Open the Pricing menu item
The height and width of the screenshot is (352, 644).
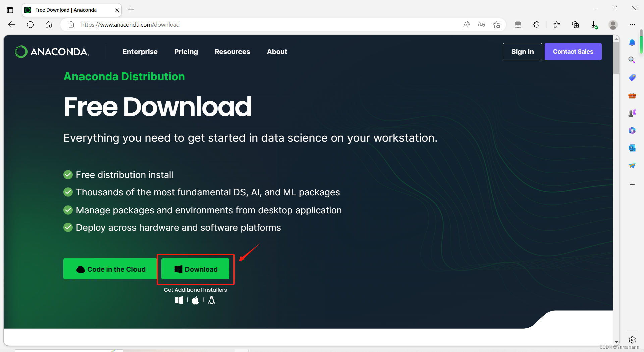point(186,52)
